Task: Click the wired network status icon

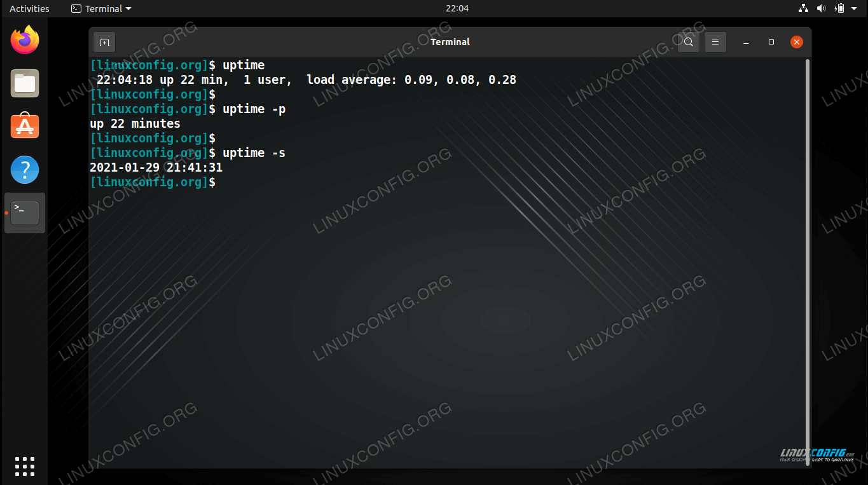Action: tap(803, 8)
